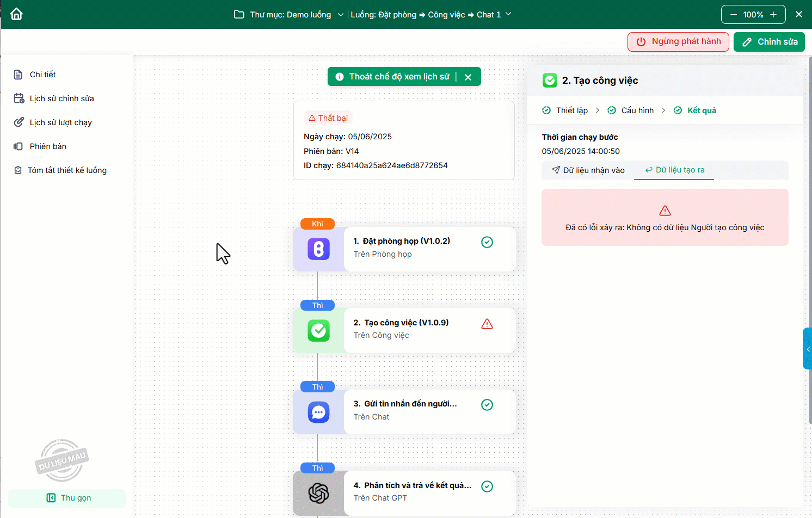Open Lịch sử lượt chạy in sidebar
The width and height of the screenshot is (812, 518).
61,122
